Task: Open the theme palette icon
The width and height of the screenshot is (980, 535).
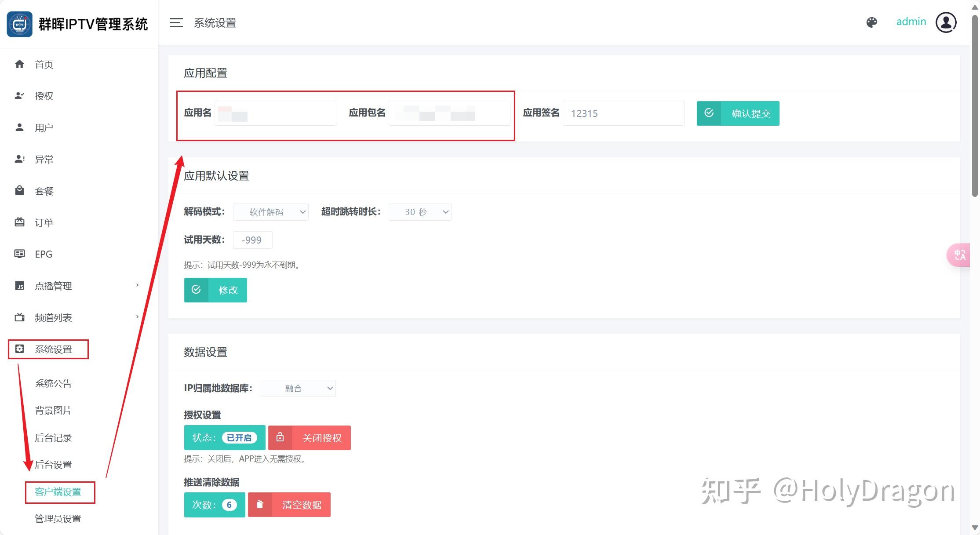Action: point(871,22)
